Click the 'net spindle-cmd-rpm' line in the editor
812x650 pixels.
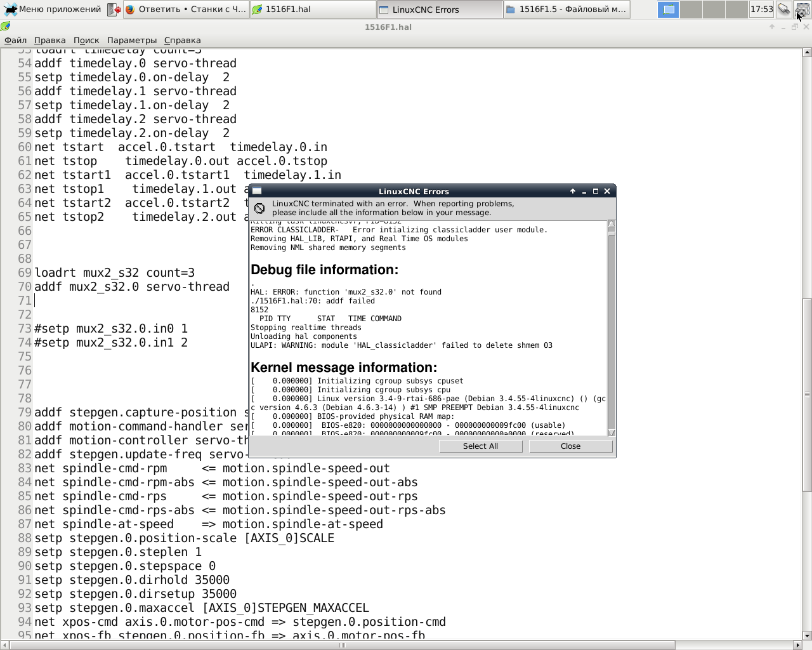212,468
